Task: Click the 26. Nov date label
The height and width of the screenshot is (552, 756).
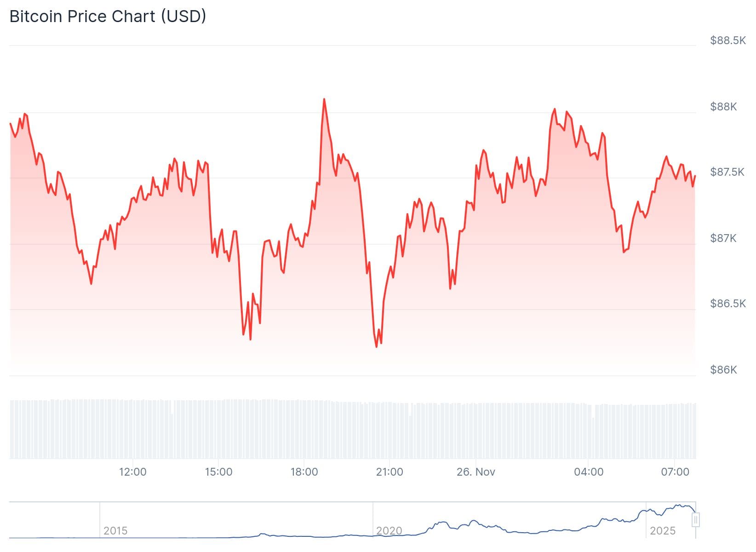Action: [x=475, y=472]
